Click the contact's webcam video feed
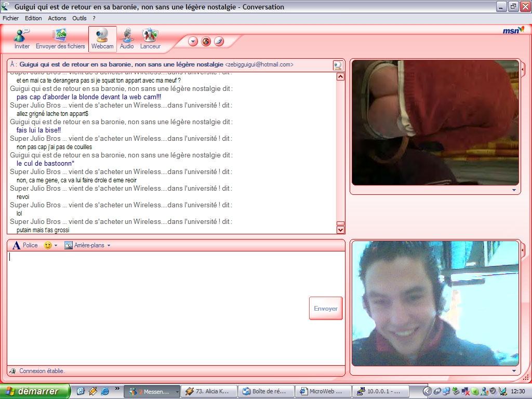 click(435, 123)
